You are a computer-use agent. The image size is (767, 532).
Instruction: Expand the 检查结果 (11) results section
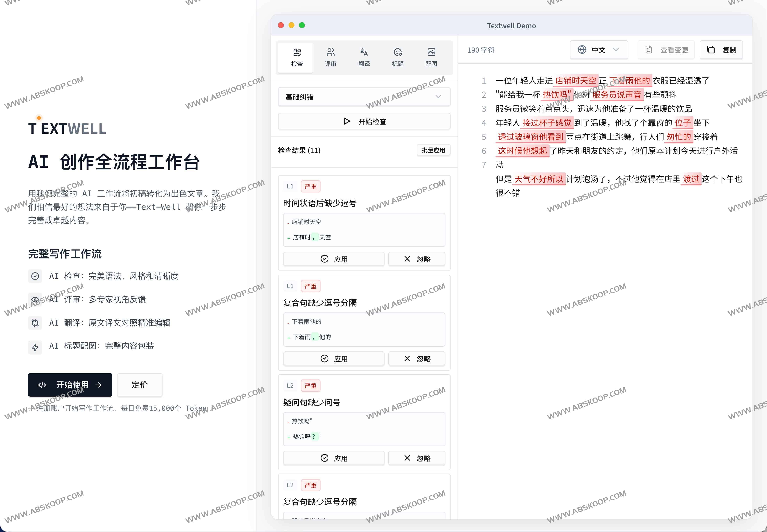pos(299,150)
